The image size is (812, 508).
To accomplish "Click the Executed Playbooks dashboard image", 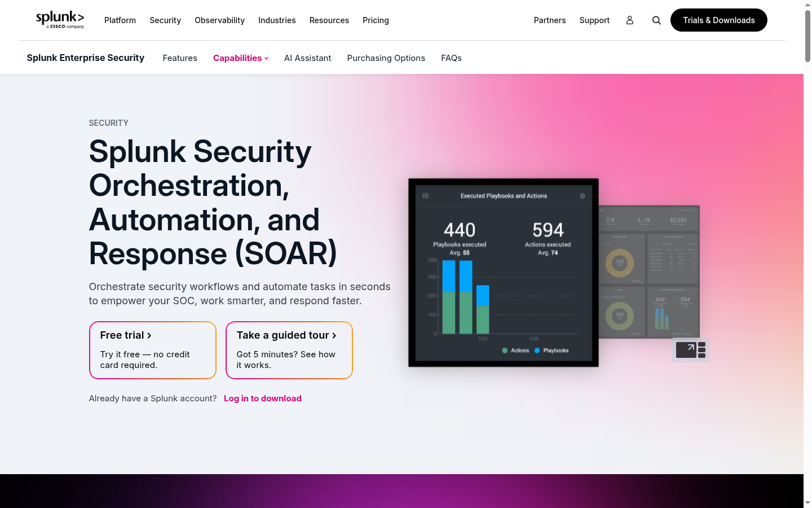I will tap(504, 273).
